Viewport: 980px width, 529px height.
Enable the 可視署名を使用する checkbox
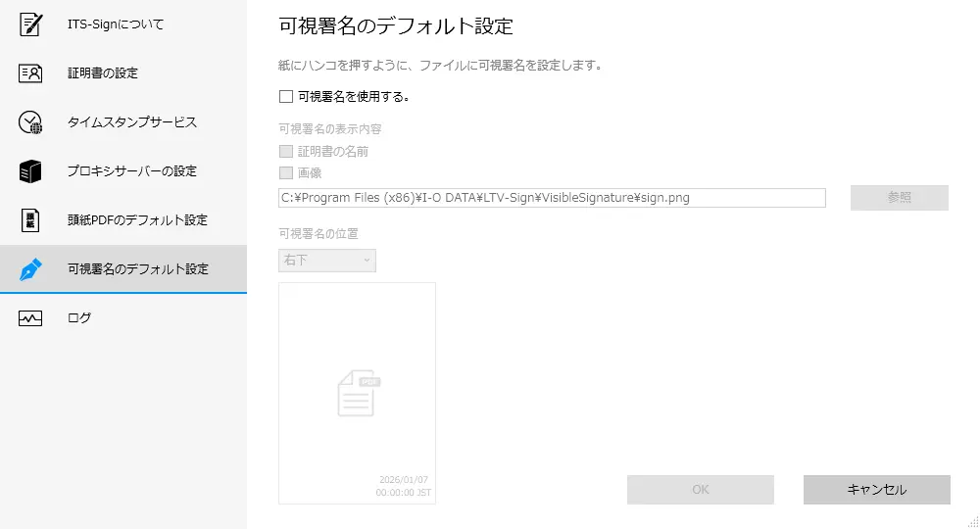[286, 97]
